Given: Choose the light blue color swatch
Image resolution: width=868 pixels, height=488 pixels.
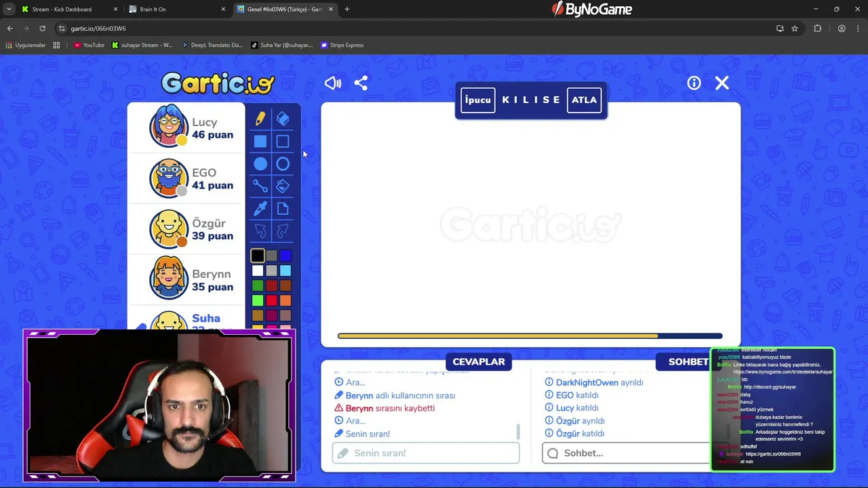Looking at the screenshot, I should click(x=285, y=270).
